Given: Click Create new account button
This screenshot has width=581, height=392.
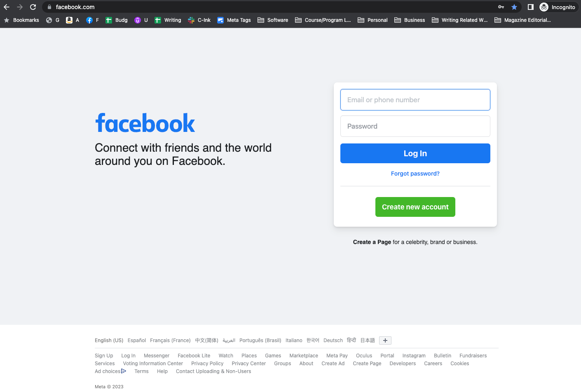Looking at the screenshot, I should tap(415, 207).
